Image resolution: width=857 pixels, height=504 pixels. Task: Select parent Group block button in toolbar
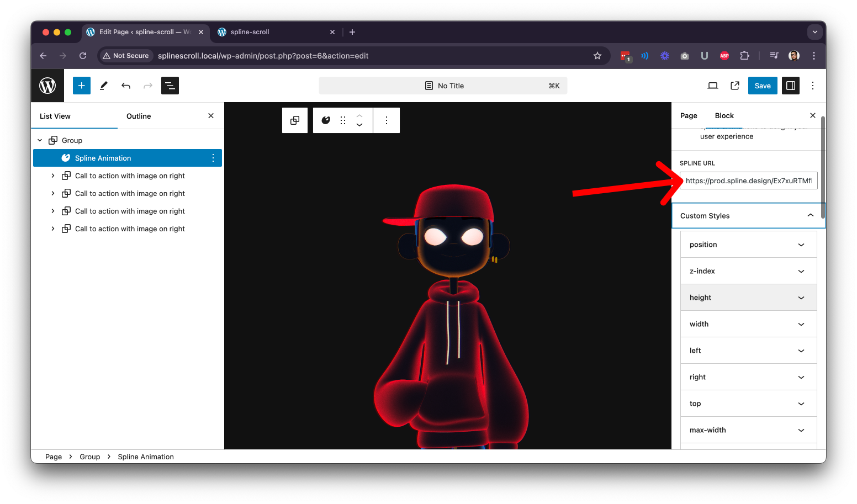point(295,120)
